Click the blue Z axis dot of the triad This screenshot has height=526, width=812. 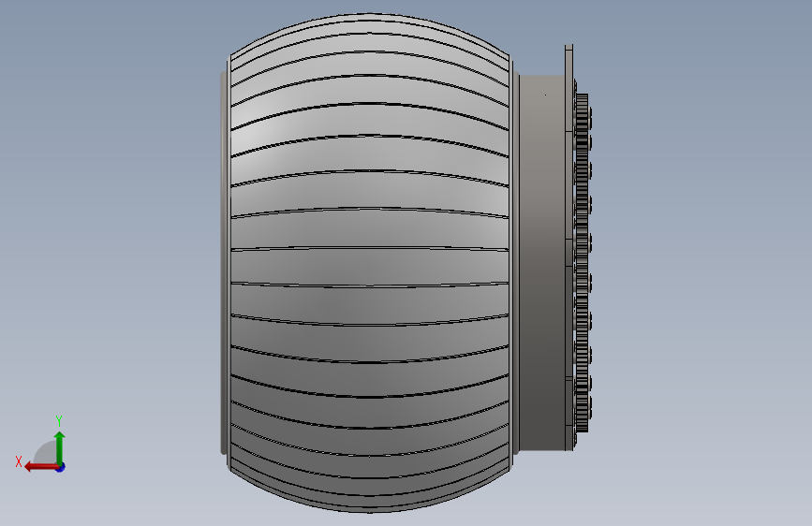coord(61,468)
